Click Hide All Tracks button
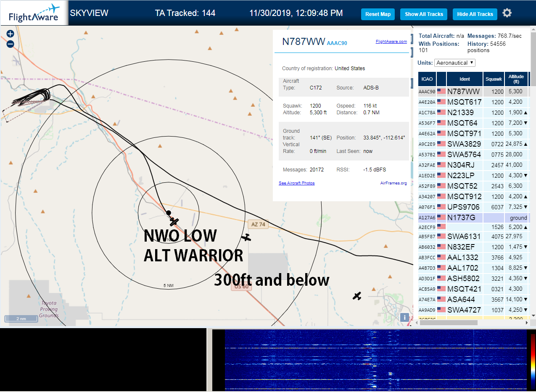The image size is (536, 392). tap(475, 14)
